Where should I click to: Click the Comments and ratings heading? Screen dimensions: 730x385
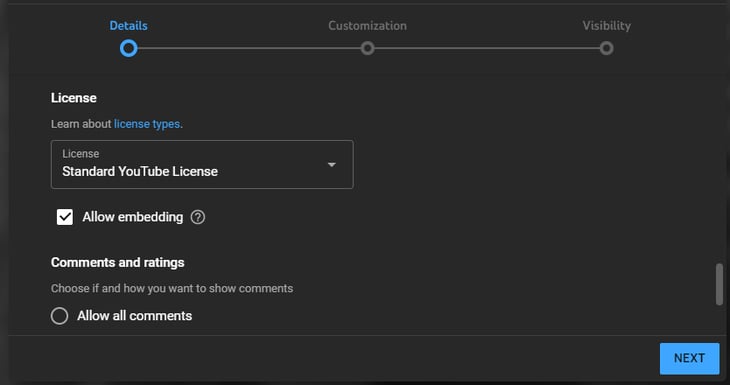tap(118, 263)
